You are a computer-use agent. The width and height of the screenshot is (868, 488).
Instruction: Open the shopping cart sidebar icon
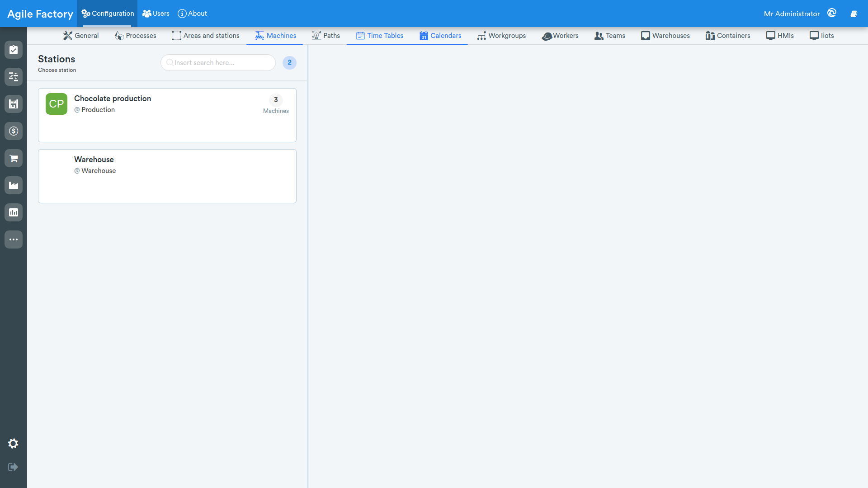[x=14, y=158]
